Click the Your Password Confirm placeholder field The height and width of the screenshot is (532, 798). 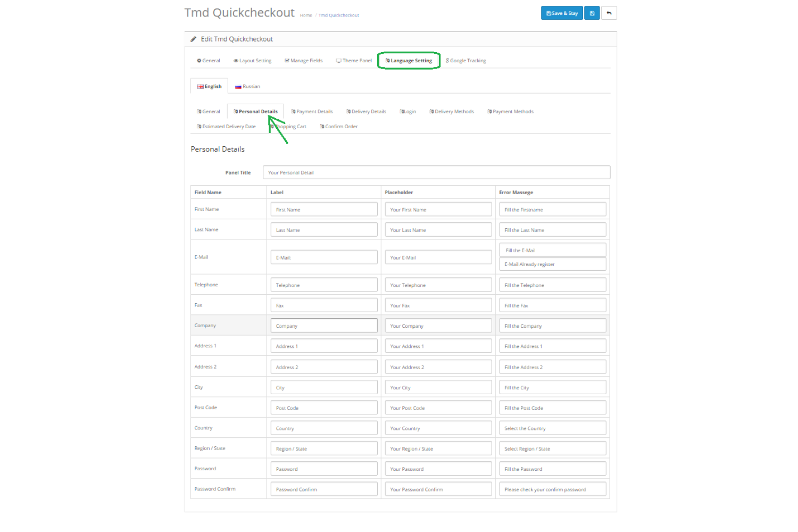[438, 489]
